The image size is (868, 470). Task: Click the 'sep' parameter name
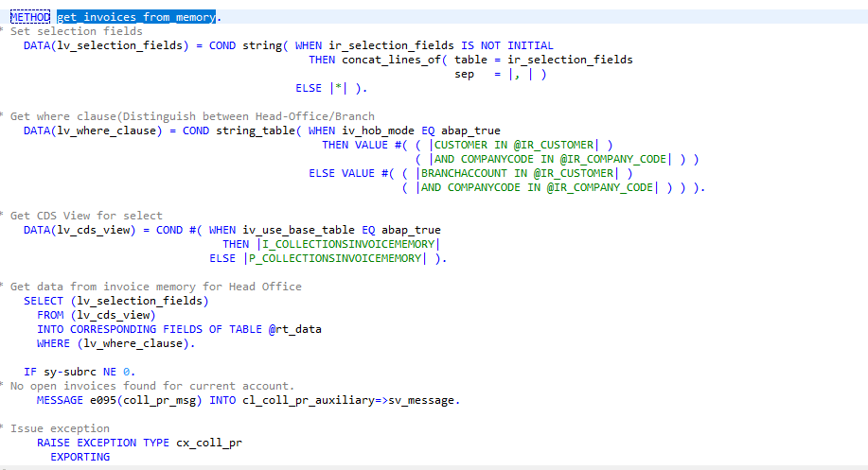[464, 74]
